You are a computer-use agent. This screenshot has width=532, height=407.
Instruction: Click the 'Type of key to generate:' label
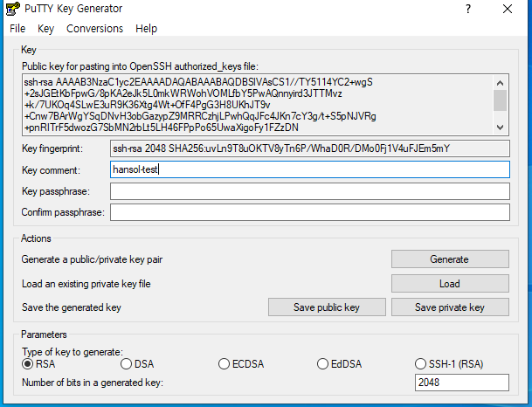(x=73, y=352)
